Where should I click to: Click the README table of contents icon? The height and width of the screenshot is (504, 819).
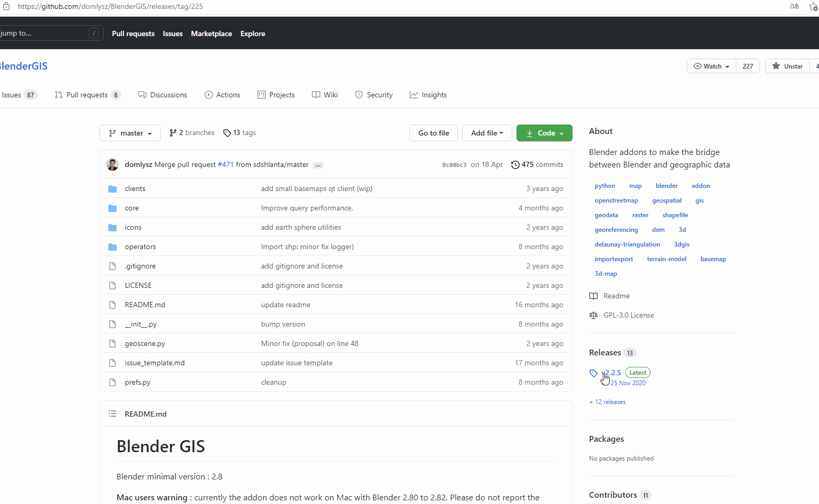113,413
